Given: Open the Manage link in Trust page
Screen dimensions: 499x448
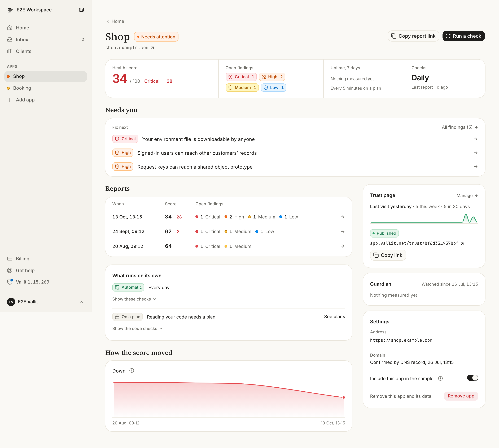Looking at the screenshot, I should [x=467, y=195].
